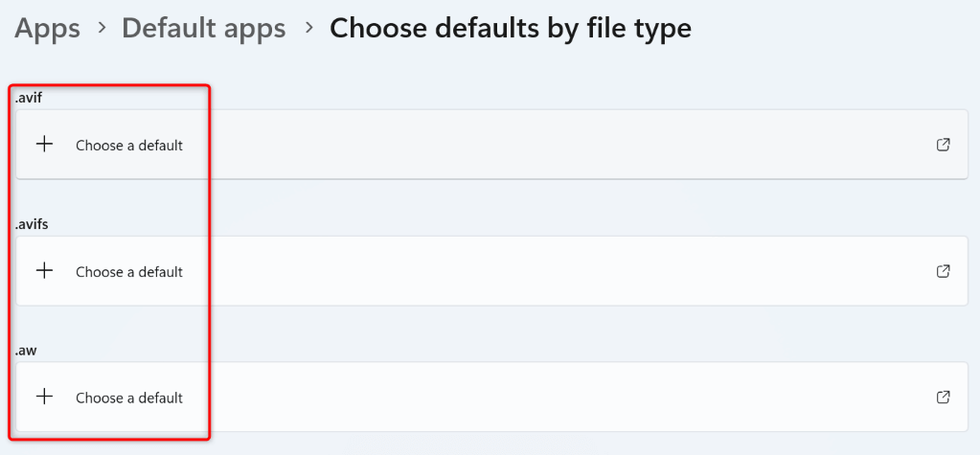Click the plus icon for .avifs
Screen dimensions: 980x455
pyautogui.click(x=43, y=271)
